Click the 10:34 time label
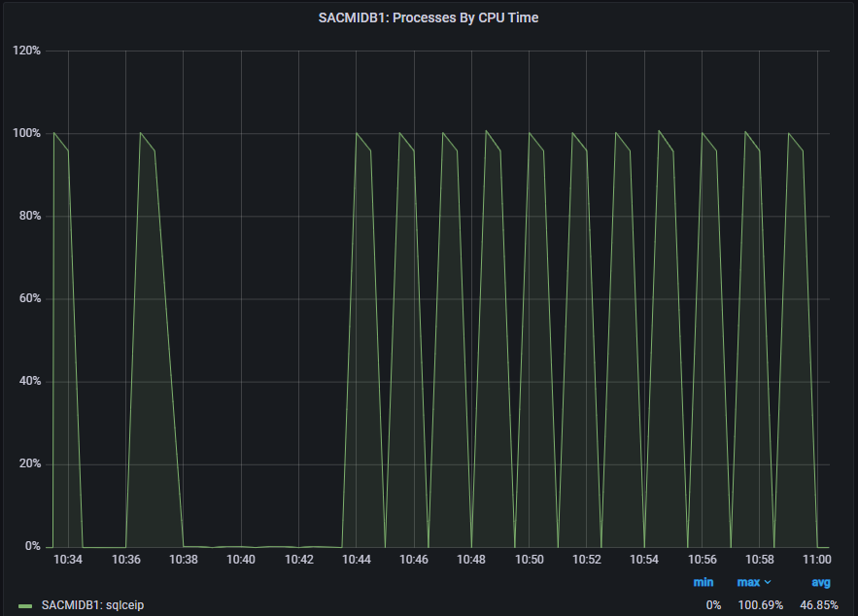Viewport: 858px width, 616px height. click(68, 560)
